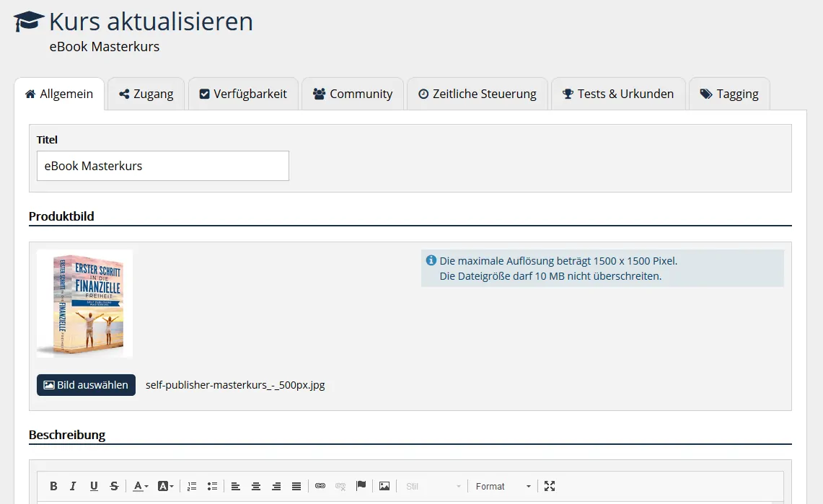823x504 pixels.
Task: Insert a numbered list
Action: [192, 486]
